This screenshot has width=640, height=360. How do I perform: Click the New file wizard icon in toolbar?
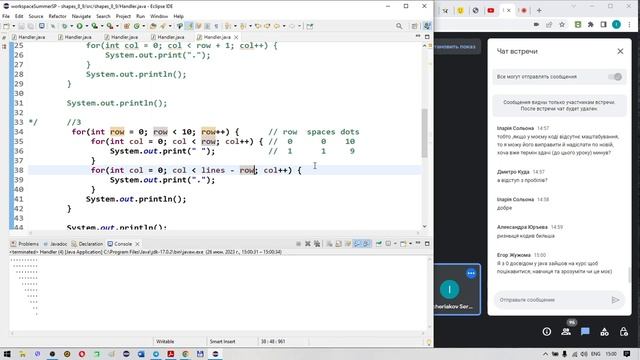coord(6,26)
